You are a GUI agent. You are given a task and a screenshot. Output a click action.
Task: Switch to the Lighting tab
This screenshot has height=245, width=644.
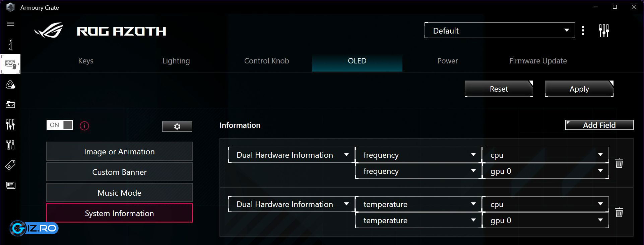176,61
